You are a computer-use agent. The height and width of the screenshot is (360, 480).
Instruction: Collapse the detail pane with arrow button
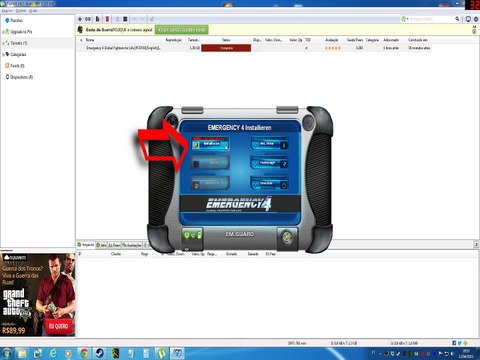tap(476, 245)
